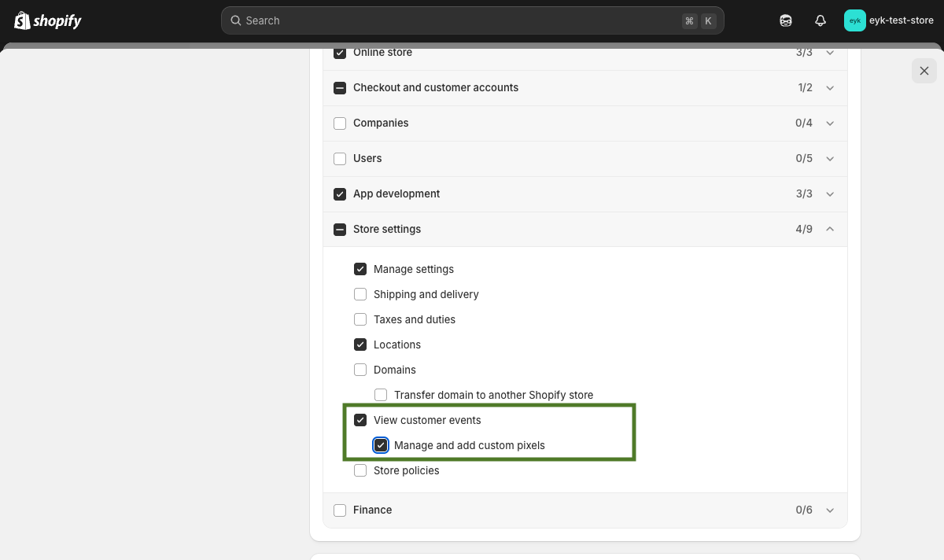Viewport: 944px width, 560px height.
Task: Uncheck Manage and add custom pixels
Action: point(381,445)
